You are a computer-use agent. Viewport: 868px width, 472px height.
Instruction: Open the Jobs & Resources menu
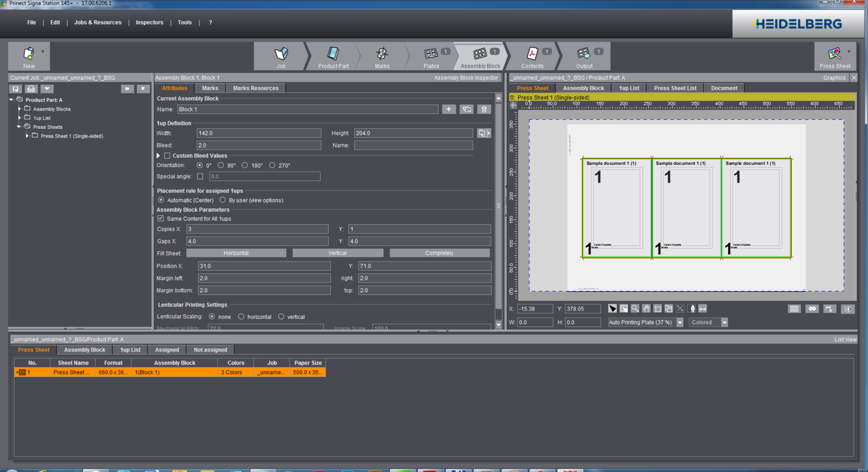tap(98, 23)
